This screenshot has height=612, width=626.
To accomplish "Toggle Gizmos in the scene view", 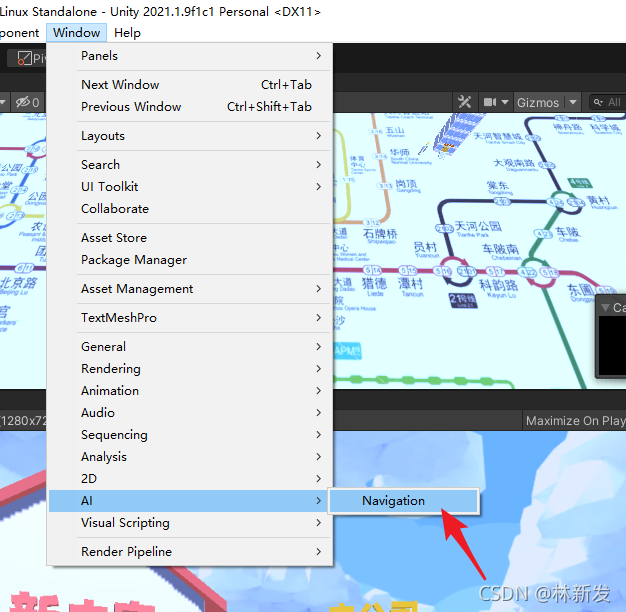I will click(x=538, y=103).
